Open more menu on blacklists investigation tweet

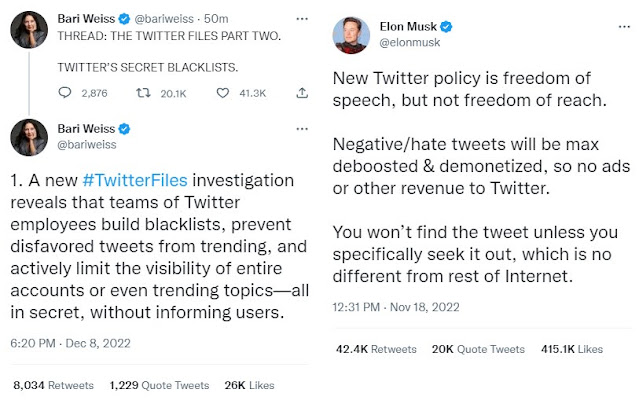tap(301, 129)
